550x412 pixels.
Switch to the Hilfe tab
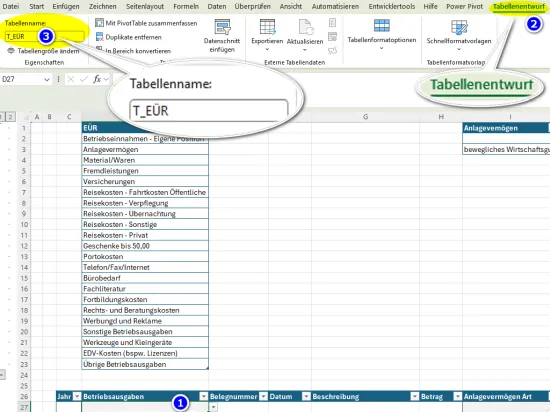coord(430,6)
